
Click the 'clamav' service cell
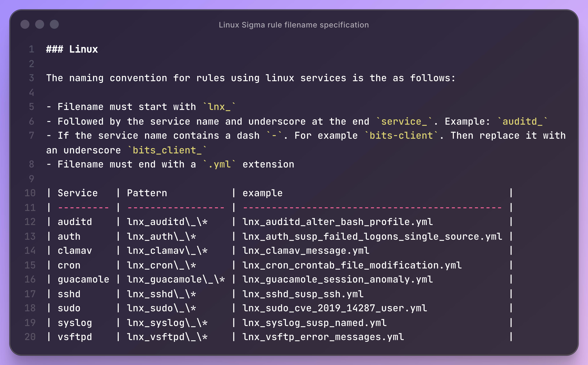click(75, 251)
